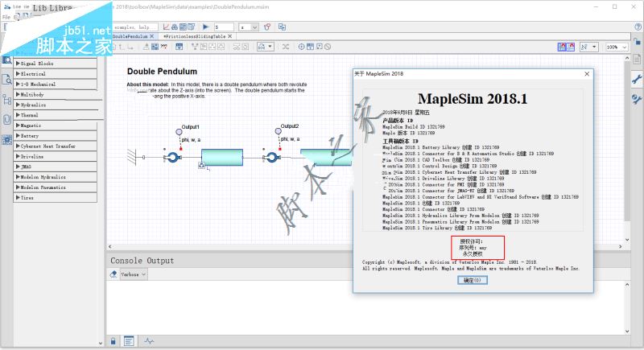Close the About MapleSim 2018 dialog

click(x=587, y=74)
